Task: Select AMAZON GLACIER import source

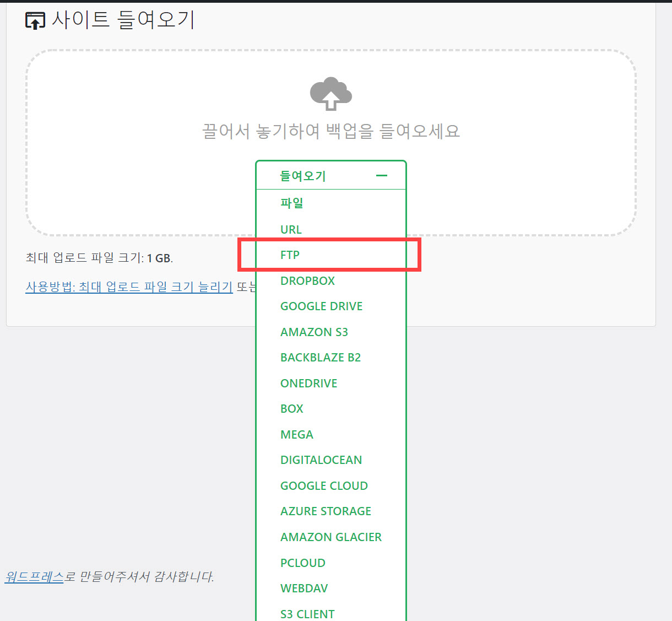Action: click(331, 537)
